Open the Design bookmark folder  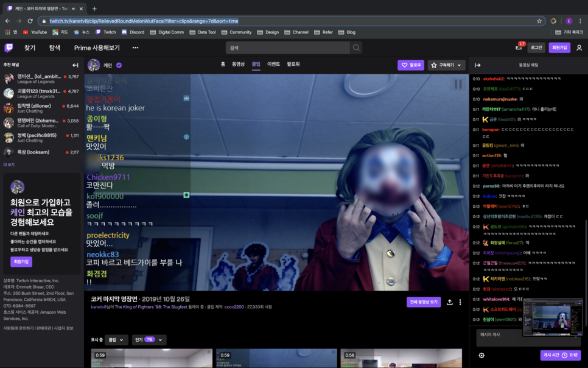[268, 32]
